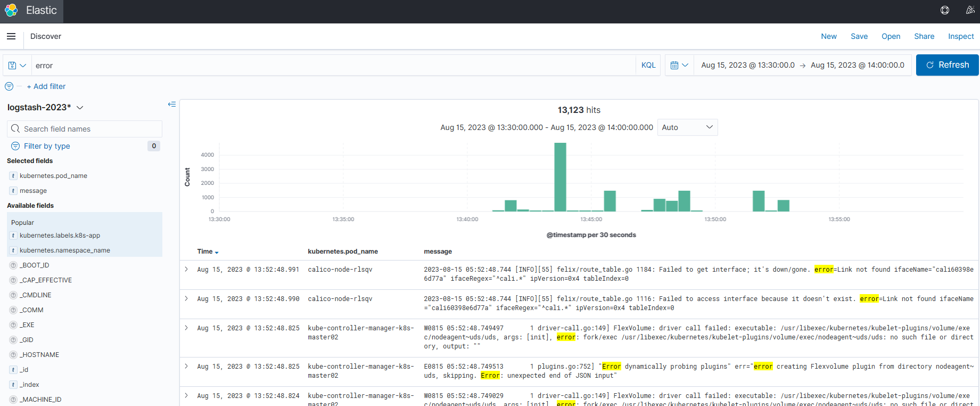Open the Share menu item

coord(924,36)
